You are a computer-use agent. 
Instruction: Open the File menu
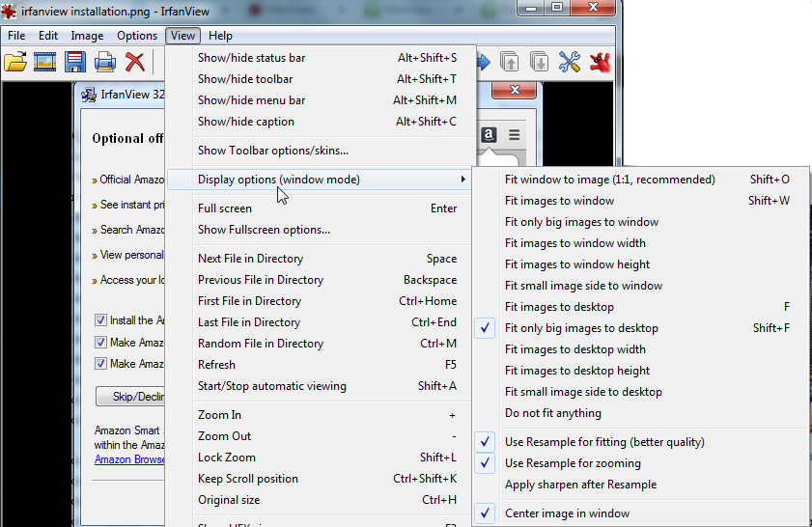(x=16, y=35)
